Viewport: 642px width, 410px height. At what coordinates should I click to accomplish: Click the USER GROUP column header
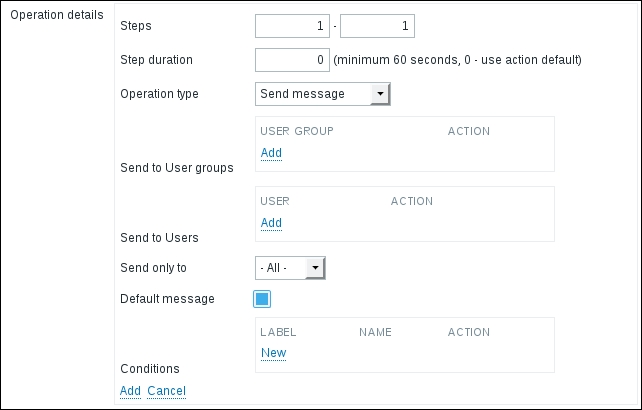click(x=296, y=131)
